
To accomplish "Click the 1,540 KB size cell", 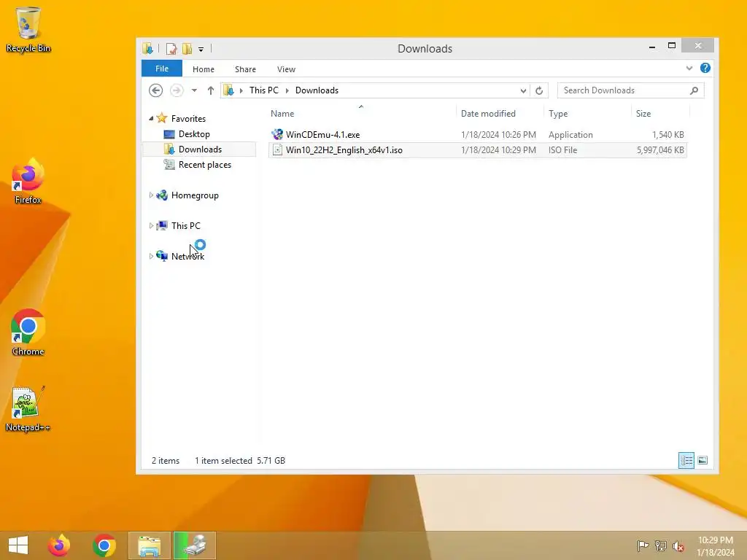I will (668, 135).
